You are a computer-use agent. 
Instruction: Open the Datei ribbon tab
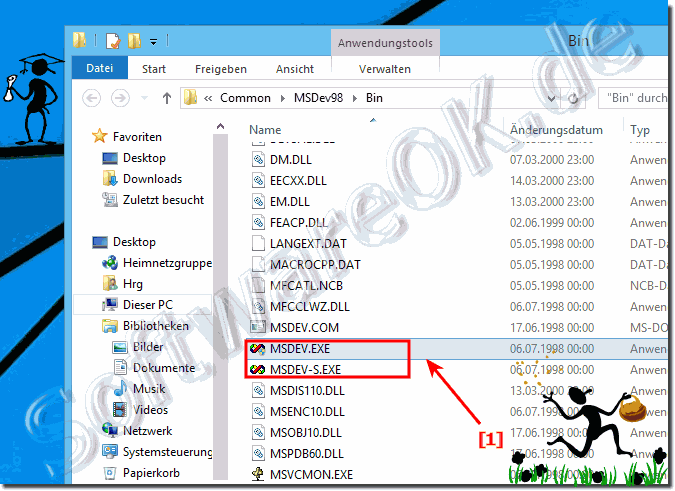point(99,68)
